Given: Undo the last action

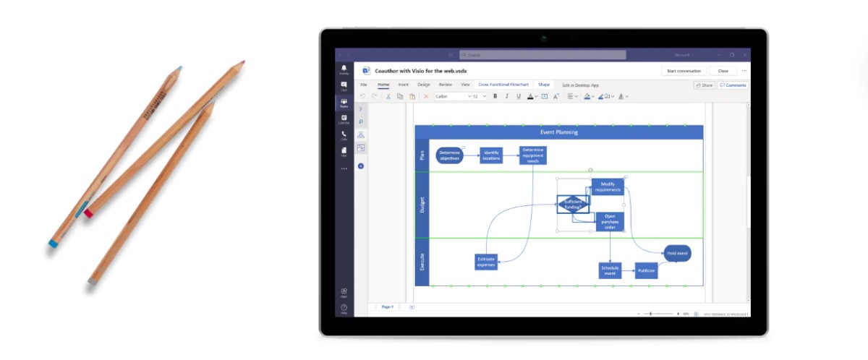Looking at the screenshot, I should [x=363, y=96].
